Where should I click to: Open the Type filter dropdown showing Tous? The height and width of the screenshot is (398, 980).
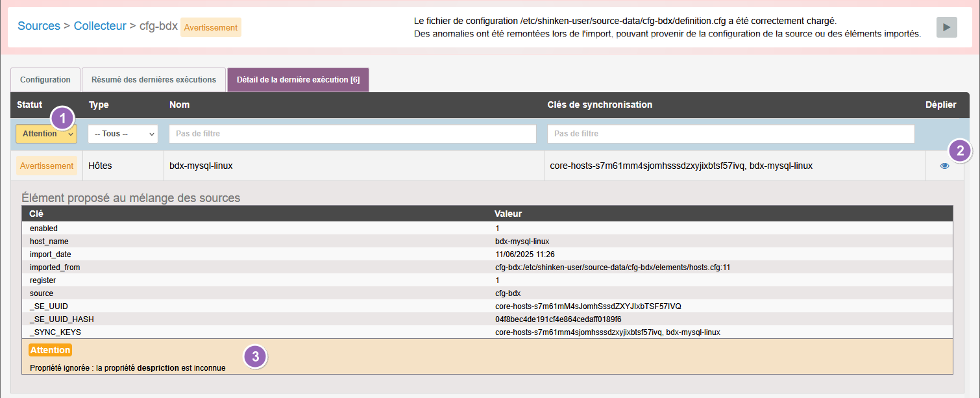tap(123, 134)
